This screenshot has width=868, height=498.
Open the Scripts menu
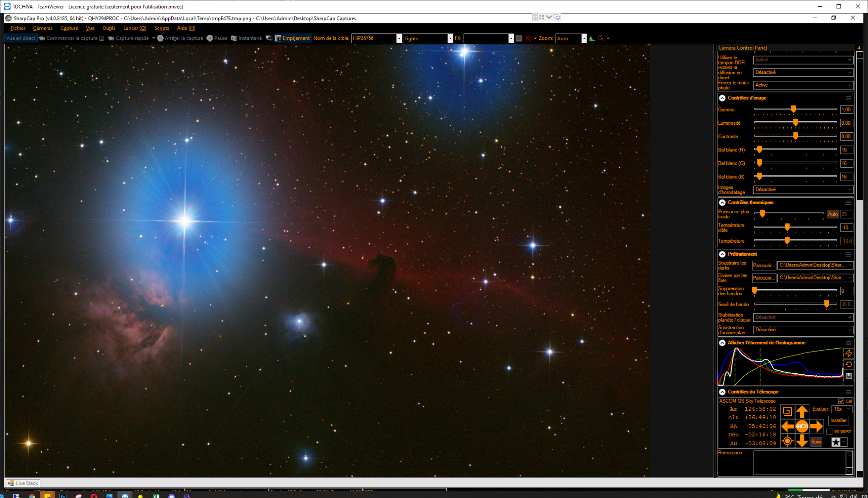[x=161, y=28]
